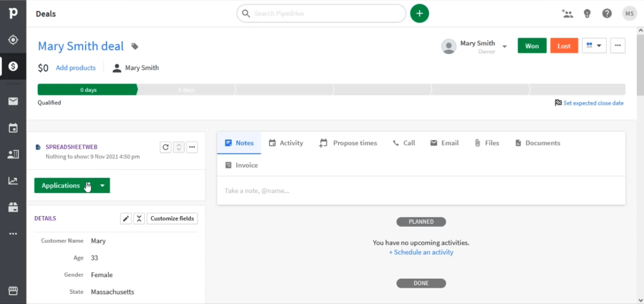Click the help question mark icon
This screenshot has height=304, width=644.
(607, 13)
